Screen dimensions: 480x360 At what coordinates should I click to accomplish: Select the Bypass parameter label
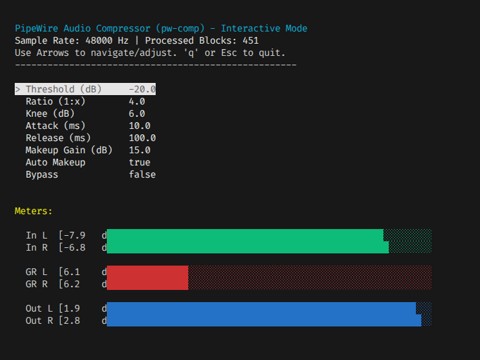point(42,175)
